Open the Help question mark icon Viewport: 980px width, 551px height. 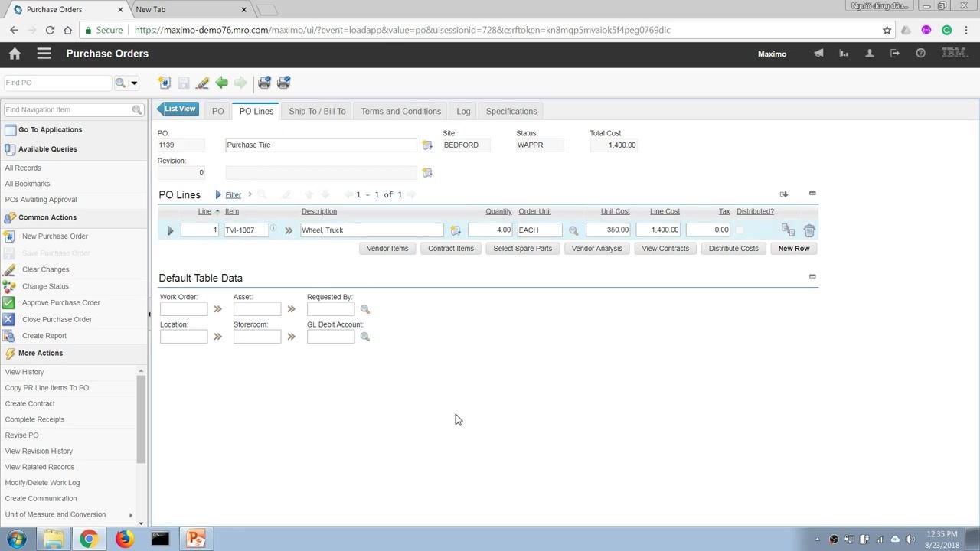pyautogui.click(x=920, y=54)
